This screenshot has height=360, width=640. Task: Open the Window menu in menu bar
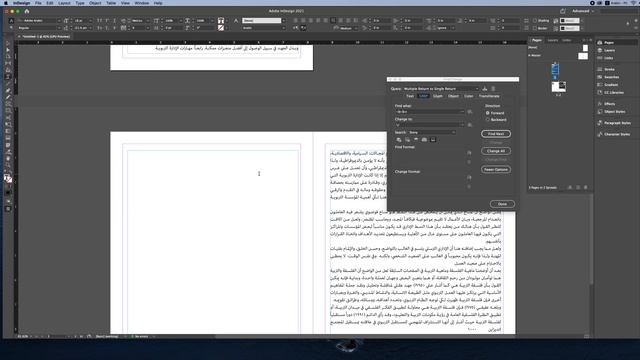pyautogui.click(x=142, y=3)
